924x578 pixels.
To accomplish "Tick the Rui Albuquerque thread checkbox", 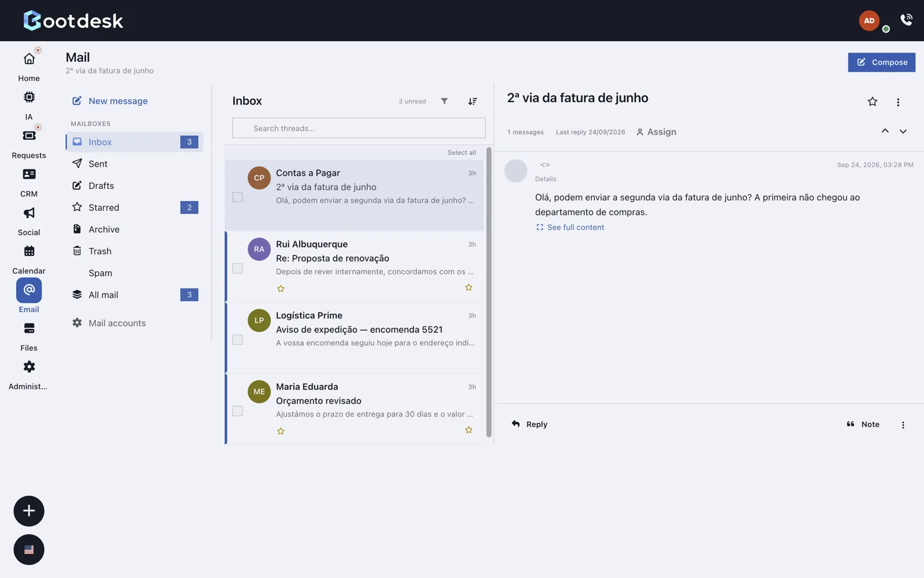I will coord(237,268).
